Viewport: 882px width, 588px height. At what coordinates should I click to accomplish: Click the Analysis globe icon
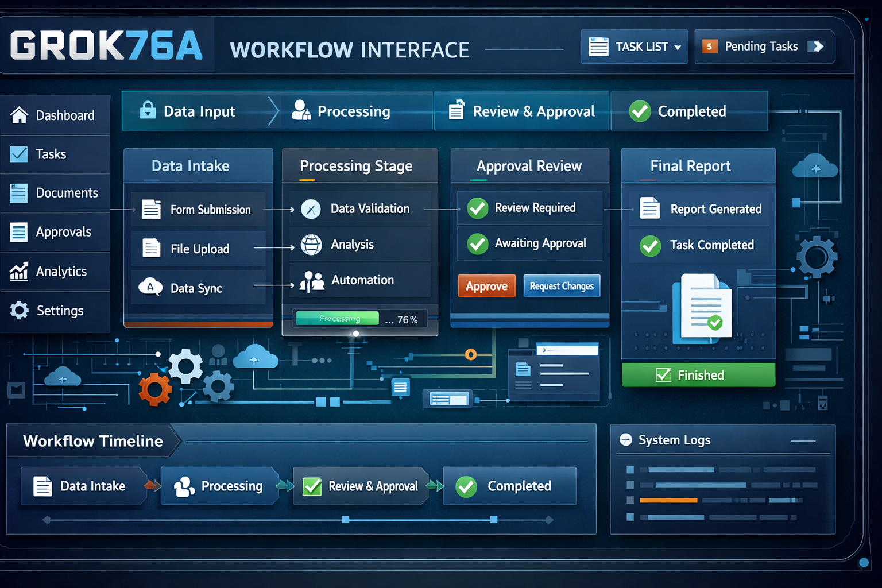(311, 244)
